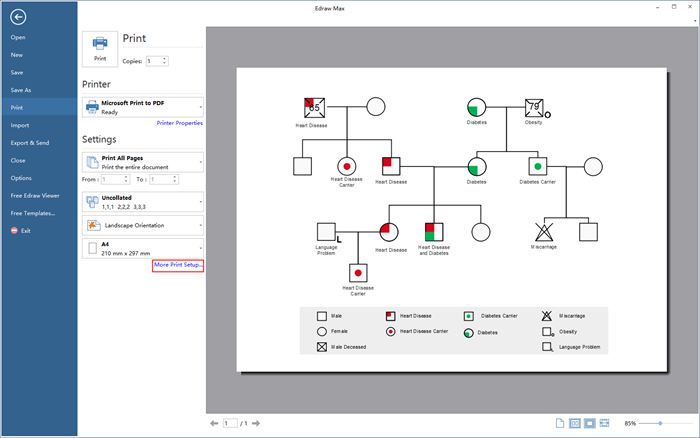Click the Copies number field
The height and width of the screenshot is (438, 700).
click(153, 61)
